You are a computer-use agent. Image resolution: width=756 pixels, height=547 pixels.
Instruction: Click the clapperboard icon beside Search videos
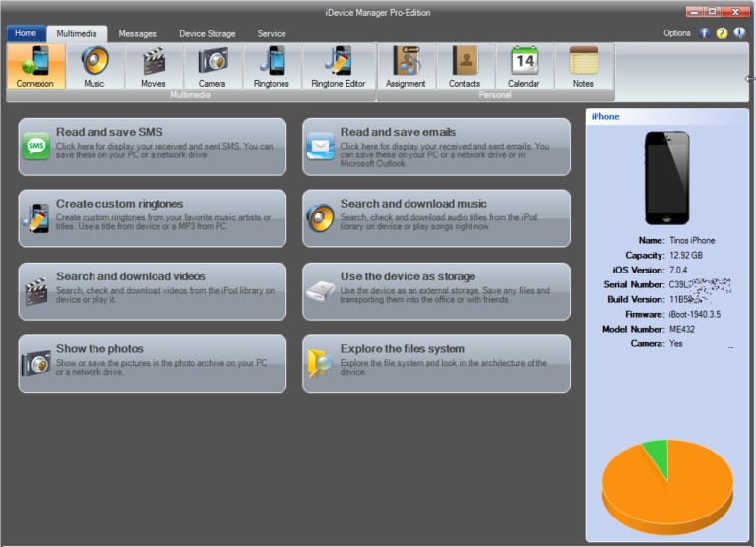pyautogui.click(x=36, y=291)
